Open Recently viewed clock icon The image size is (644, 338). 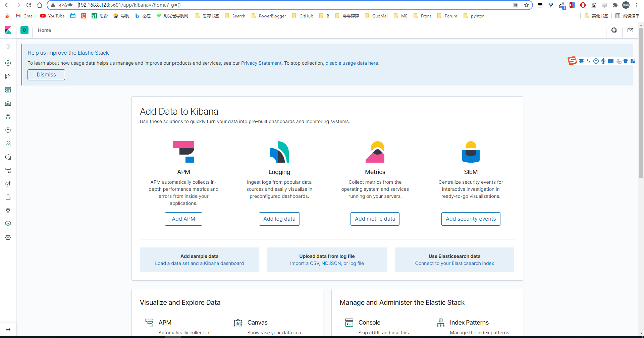coord(8,47)
